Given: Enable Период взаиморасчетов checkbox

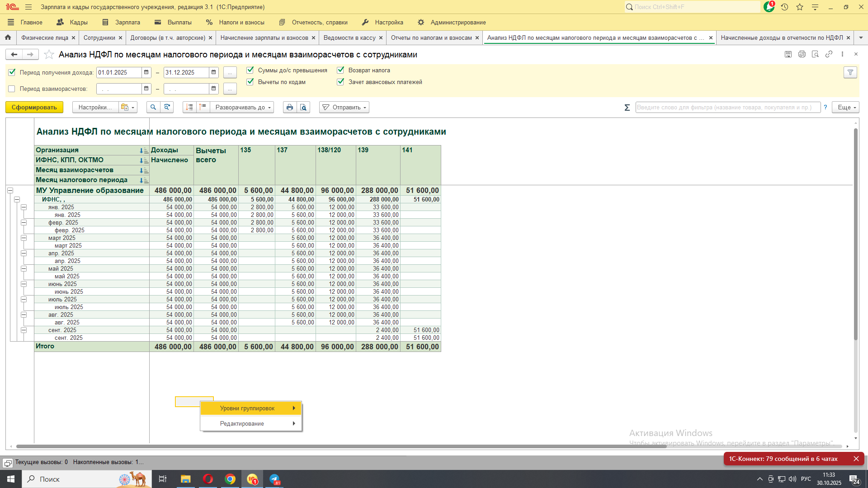Looking at the screenshot, I should point(12,89).
